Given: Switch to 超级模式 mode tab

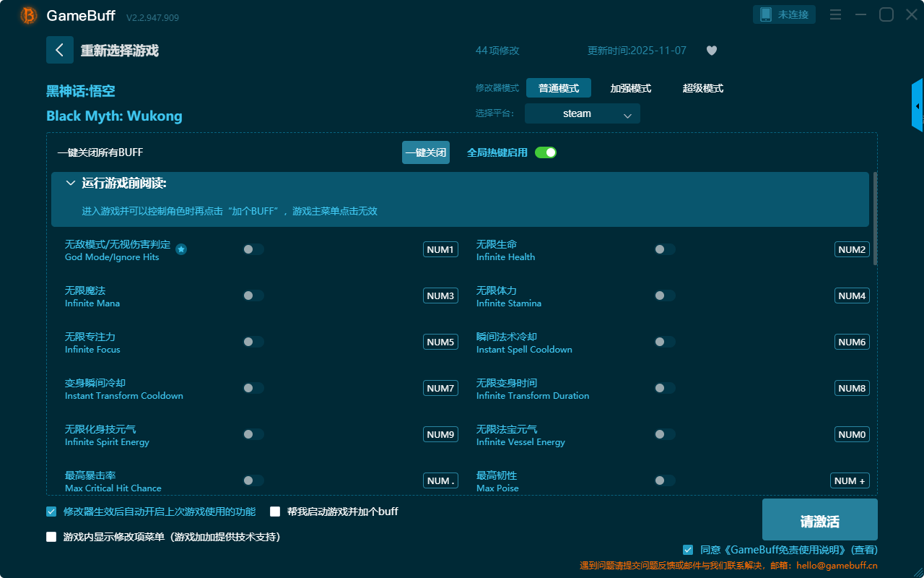Looking at the screenshot, I should click(702, 88).
